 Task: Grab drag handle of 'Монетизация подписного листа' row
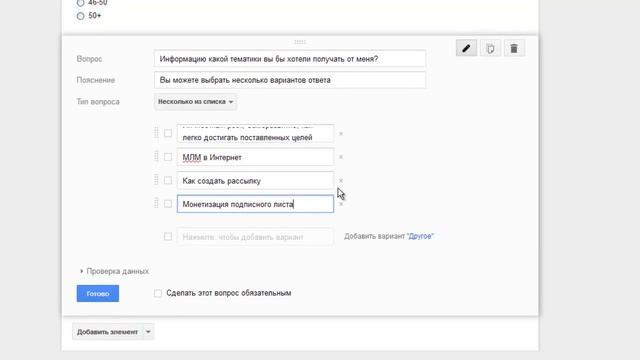click(x=156, y=203)
